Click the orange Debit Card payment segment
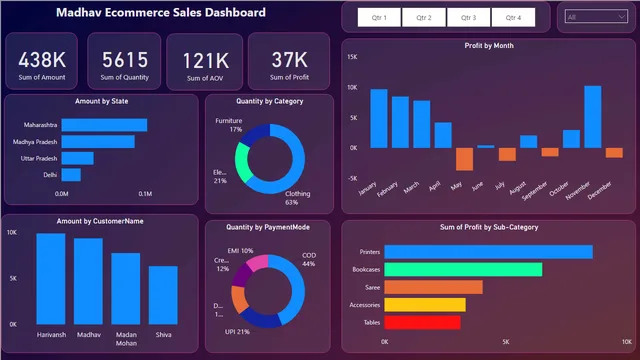 click(x=238, y=298)
